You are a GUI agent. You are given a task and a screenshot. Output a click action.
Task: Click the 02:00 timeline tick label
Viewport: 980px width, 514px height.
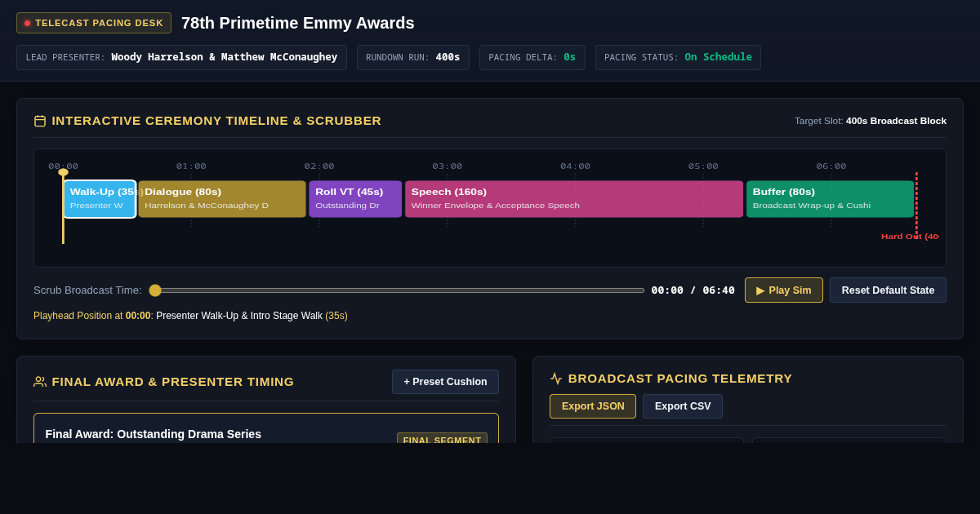(319, 166)
